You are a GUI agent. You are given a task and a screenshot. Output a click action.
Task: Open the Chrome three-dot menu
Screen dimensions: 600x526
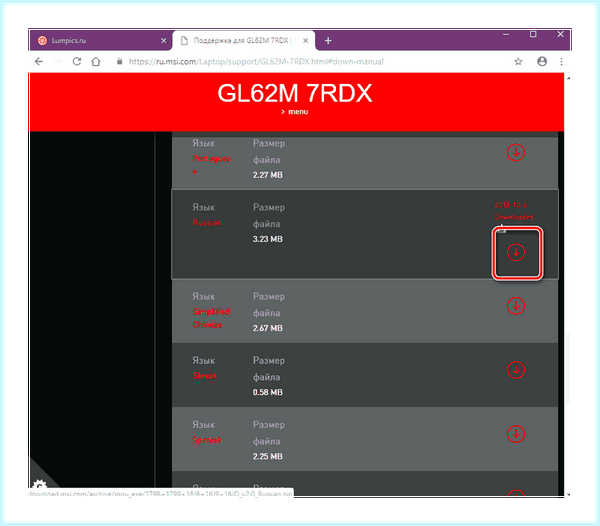561,61
